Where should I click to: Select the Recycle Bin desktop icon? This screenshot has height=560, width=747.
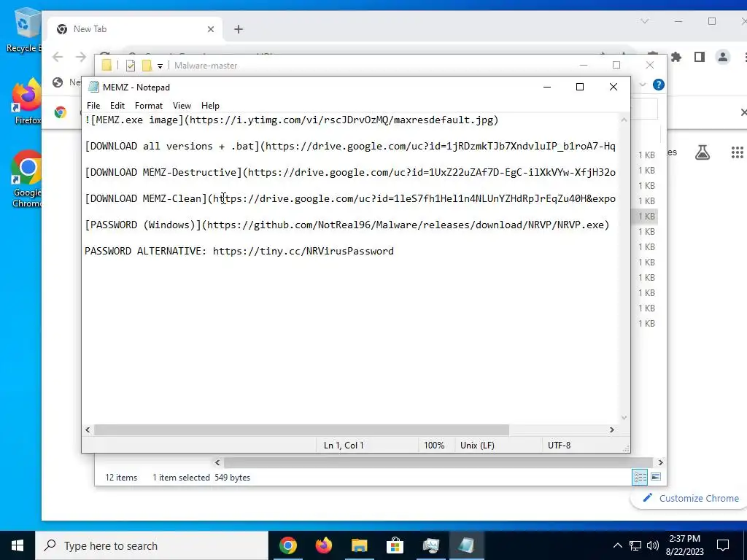[x=24, y=31]
